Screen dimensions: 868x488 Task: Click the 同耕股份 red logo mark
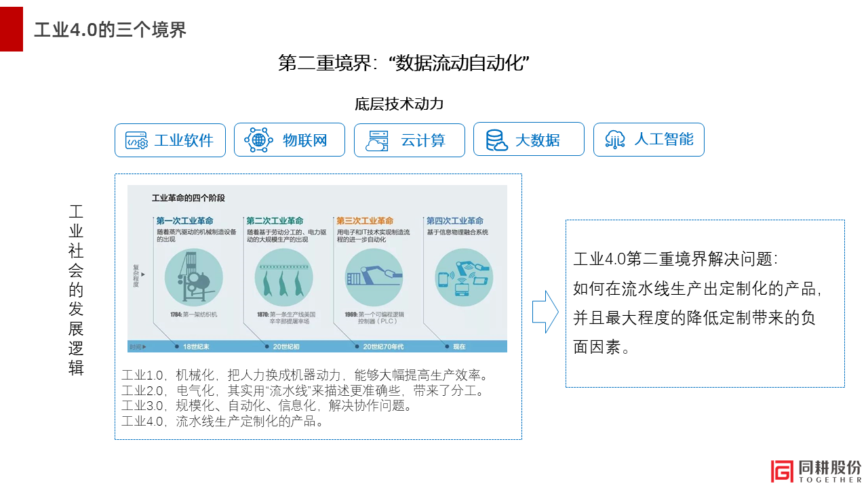point(782,471)
